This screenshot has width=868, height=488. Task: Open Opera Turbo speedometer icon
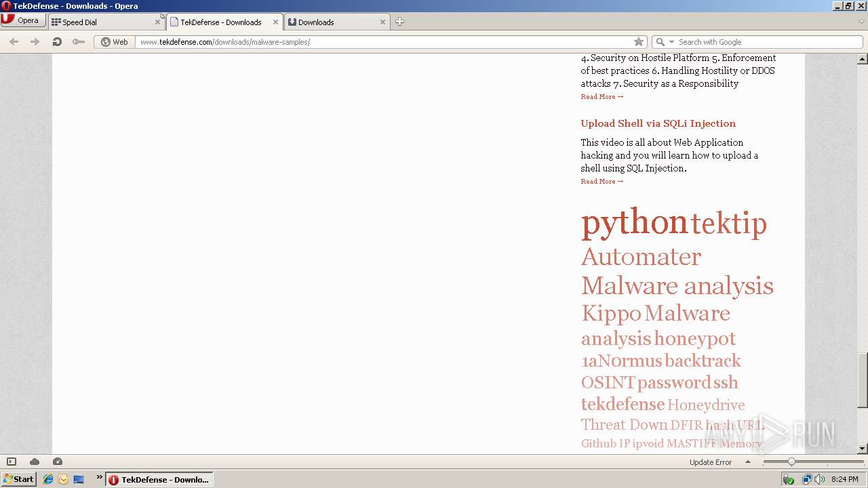[x=58, y=462]
